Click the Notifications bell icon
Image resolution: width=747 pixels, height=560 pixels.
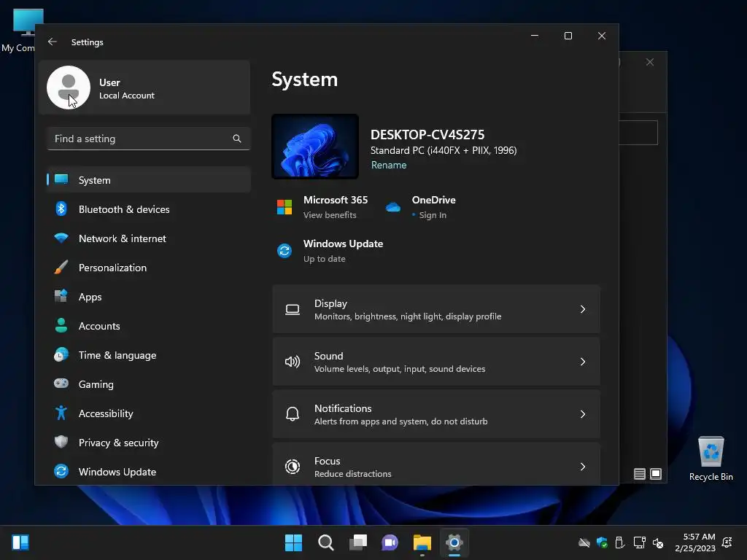[293, 414]
